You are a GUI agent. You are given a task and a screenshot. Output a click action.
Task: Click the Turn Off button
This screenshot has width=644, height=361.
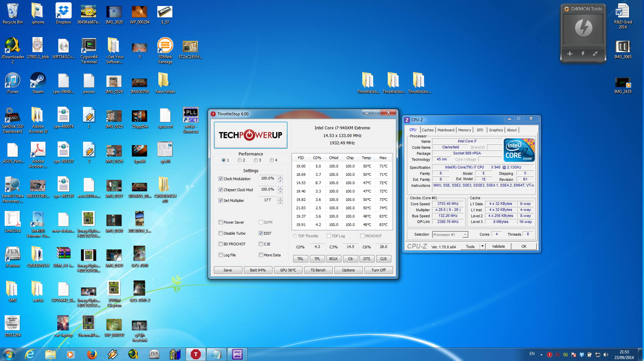[x=378, y=270]
